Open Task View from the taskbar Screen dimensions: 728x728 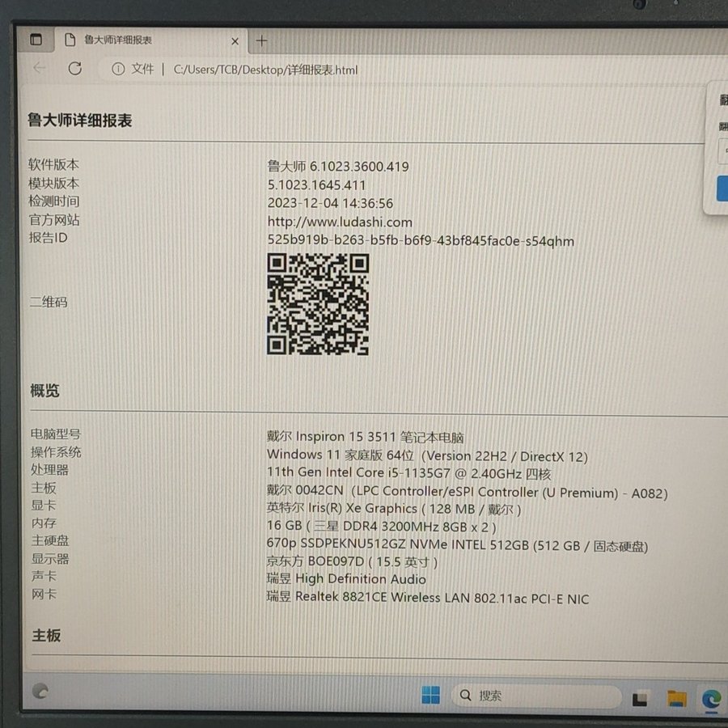click(x=641, y=699)
